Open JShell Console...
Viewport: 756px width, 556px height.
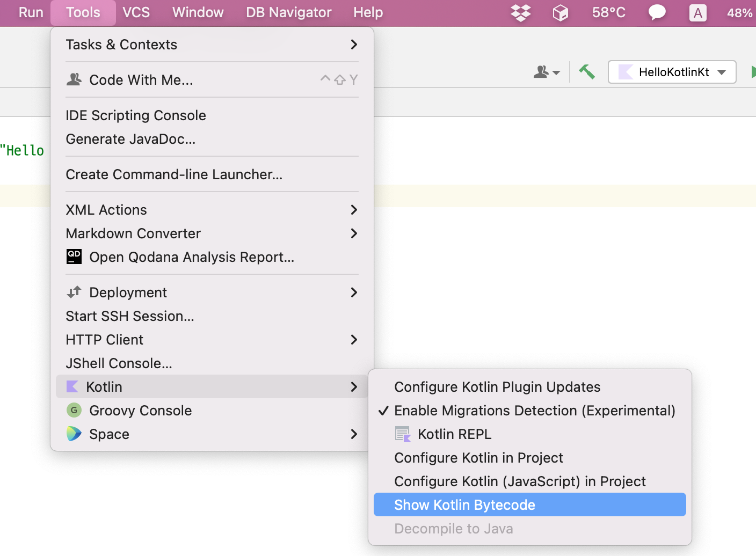pyautogui.click(x=212, y=363)
